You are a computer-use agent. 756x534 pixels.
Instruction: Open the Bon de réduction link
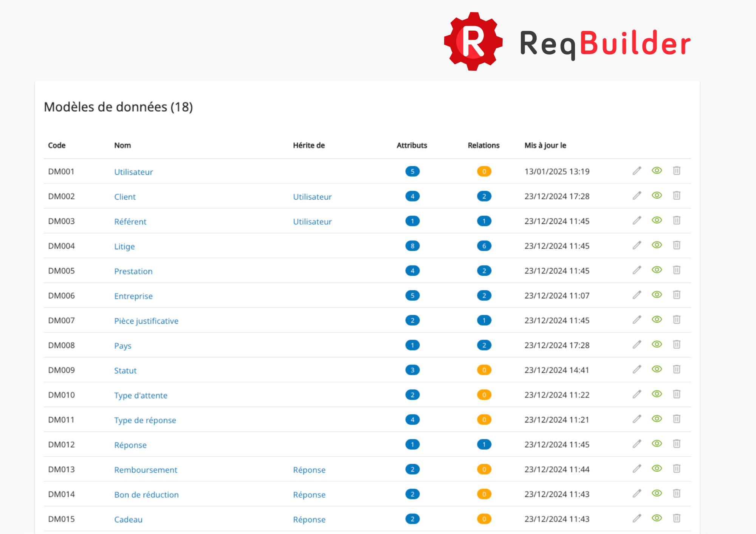pyautogui.click(x=146, y=495)
